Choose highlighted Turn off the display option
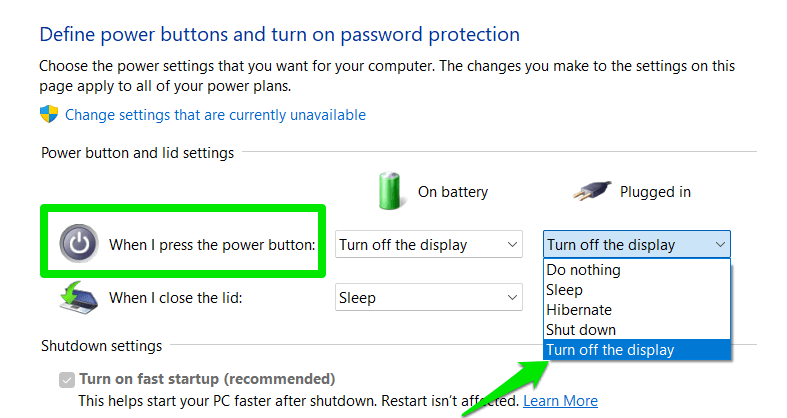Image resolution: width=787 pixels, height=418 pixels. pos(610,350)
